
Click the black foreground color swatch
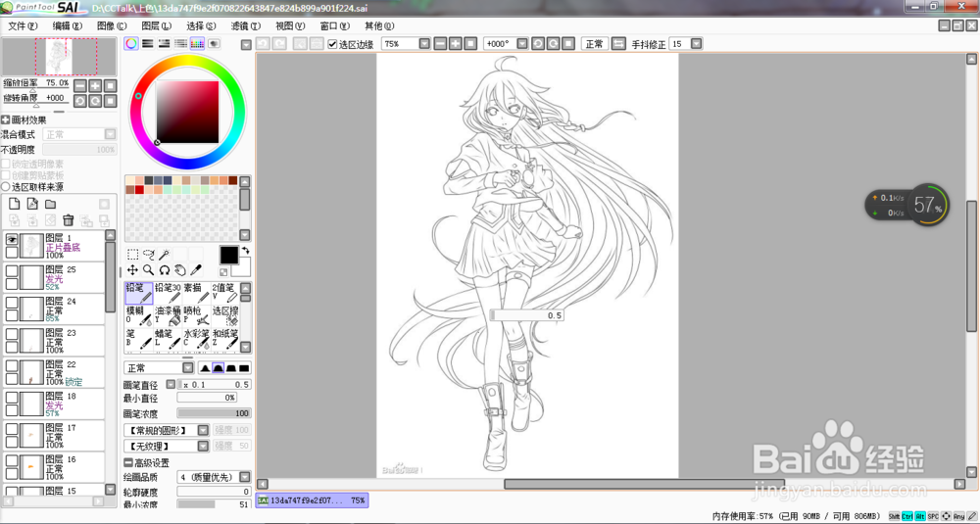pos(228,255)
